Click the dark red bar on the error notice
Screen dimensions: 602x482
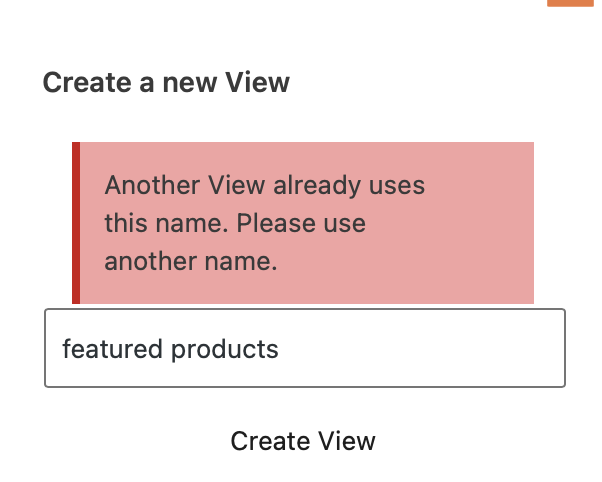pos(76,223)
